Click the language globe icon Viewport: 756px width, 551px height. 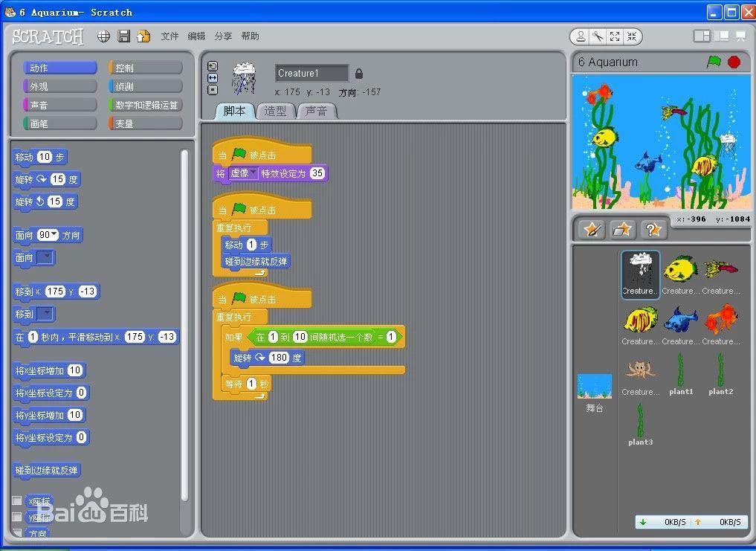coord(103,36)
